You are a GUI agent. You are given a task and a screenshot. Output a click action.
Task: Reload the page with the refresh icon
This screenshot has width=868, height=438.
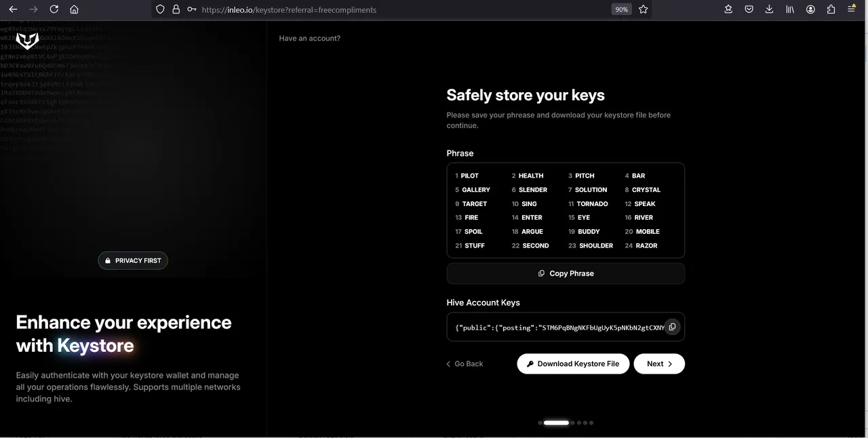(x=54, y=9)
